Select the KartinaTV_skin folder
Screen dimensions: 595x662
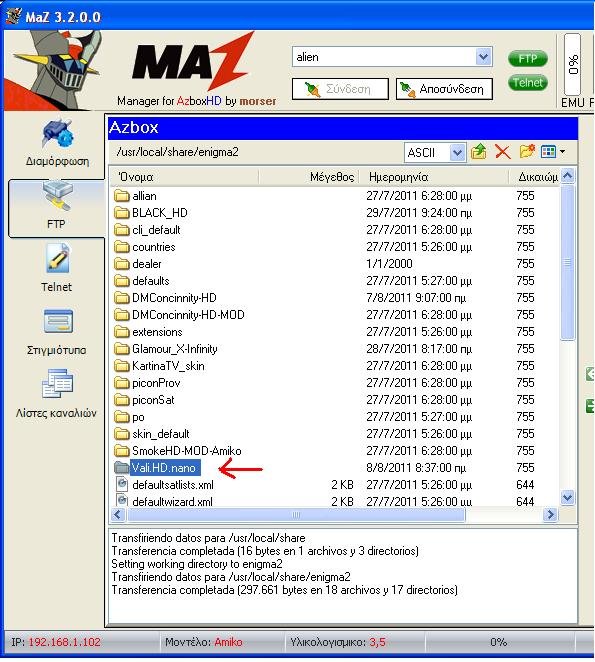click(160, 366)
